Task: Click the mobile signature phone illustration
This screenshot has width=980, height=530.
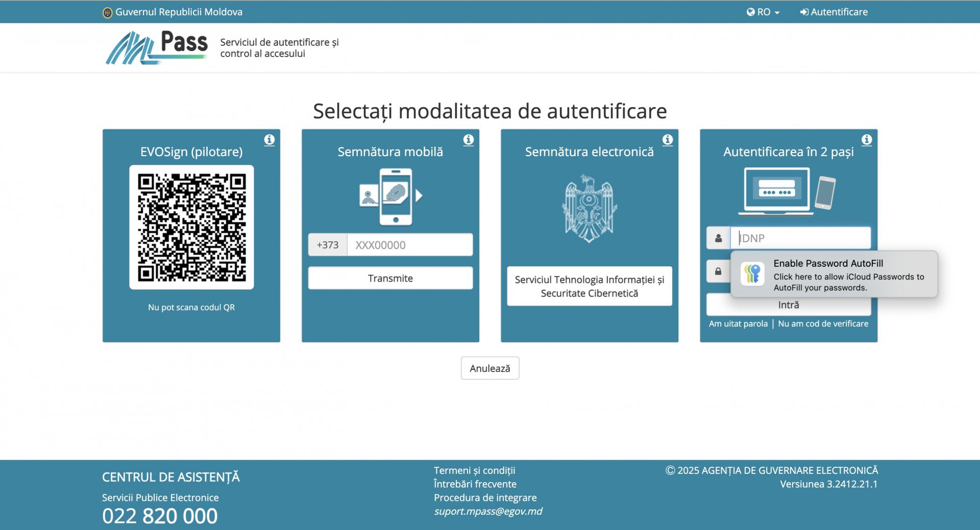Action: [x=391, y=197]
